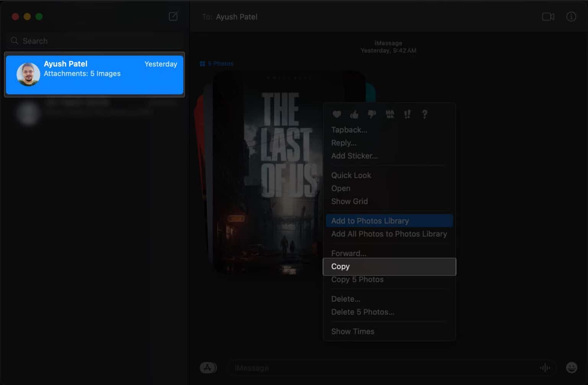
Task: Open Show Grid from the context menu
Action: point(350,201)
